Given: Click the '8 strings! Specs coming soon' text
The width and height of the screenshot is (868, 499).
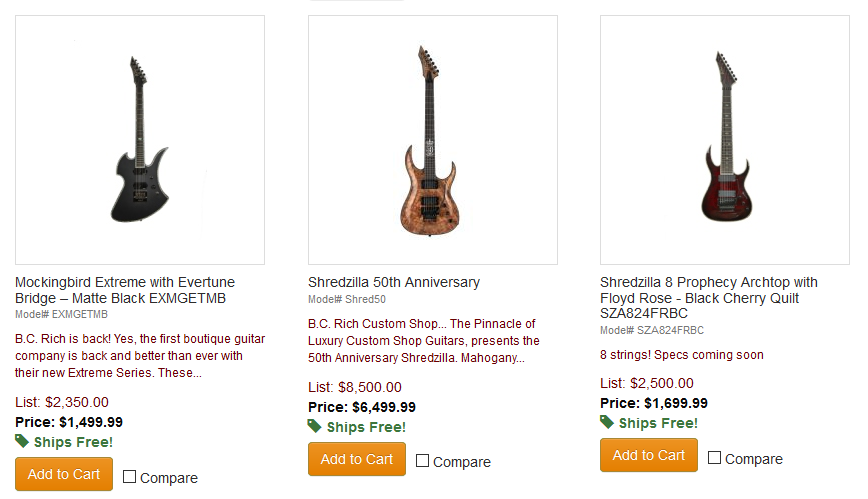Looking at the screenshot, I should coord(681,355).
